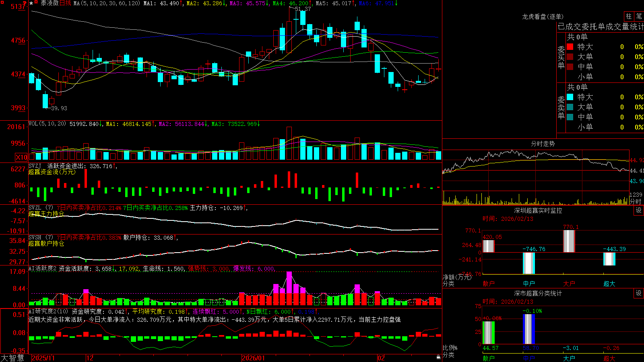The image size is (644, 362).
Task: Click the AI研究度2(10) indicator label
Action: (48, 311)
